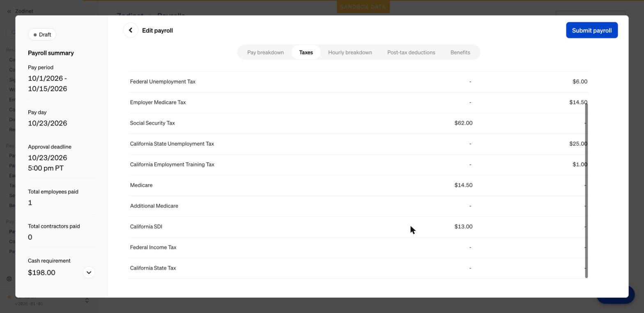Click the Additional Medicare row label
The image size is (644, 313).
point(154,206)
